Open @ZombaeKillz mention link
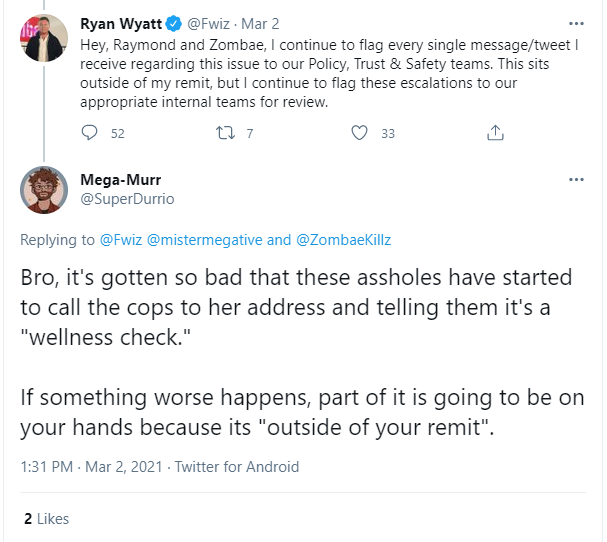 point(344,240)
